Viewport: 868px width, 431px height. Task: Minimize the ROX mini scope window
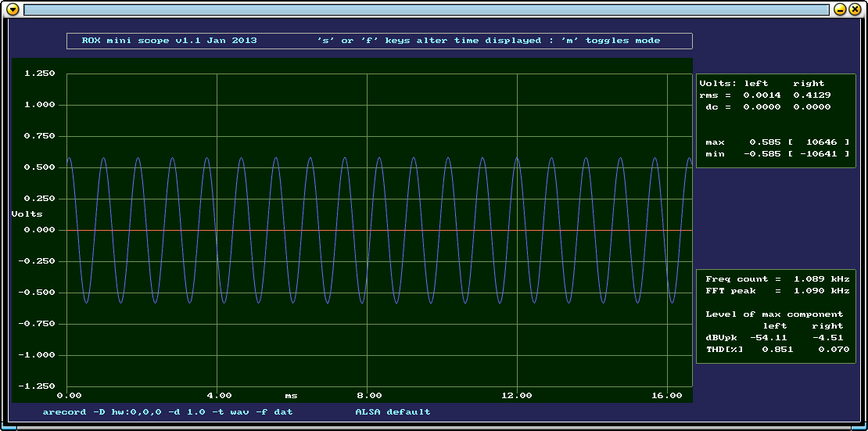(841, 9)
